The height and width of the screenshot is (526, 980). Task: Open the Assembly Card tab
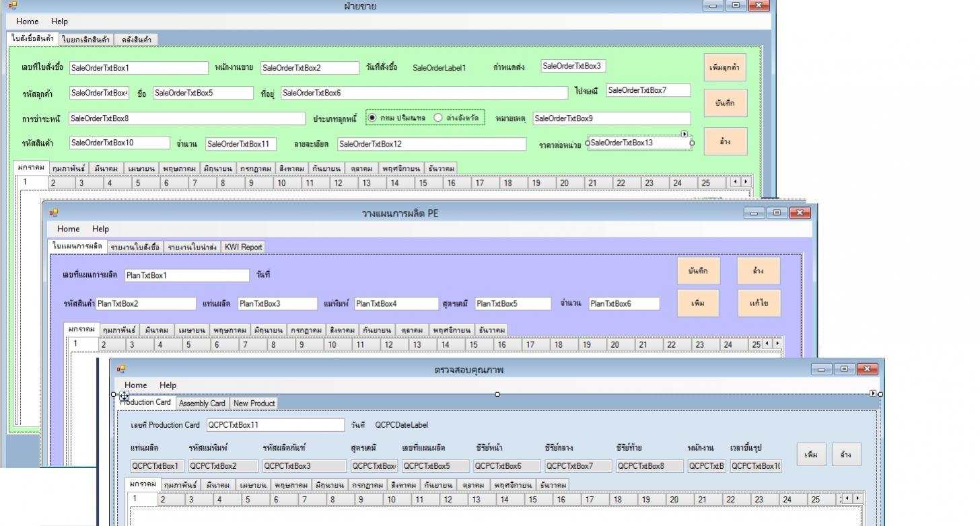click(202, 403)
